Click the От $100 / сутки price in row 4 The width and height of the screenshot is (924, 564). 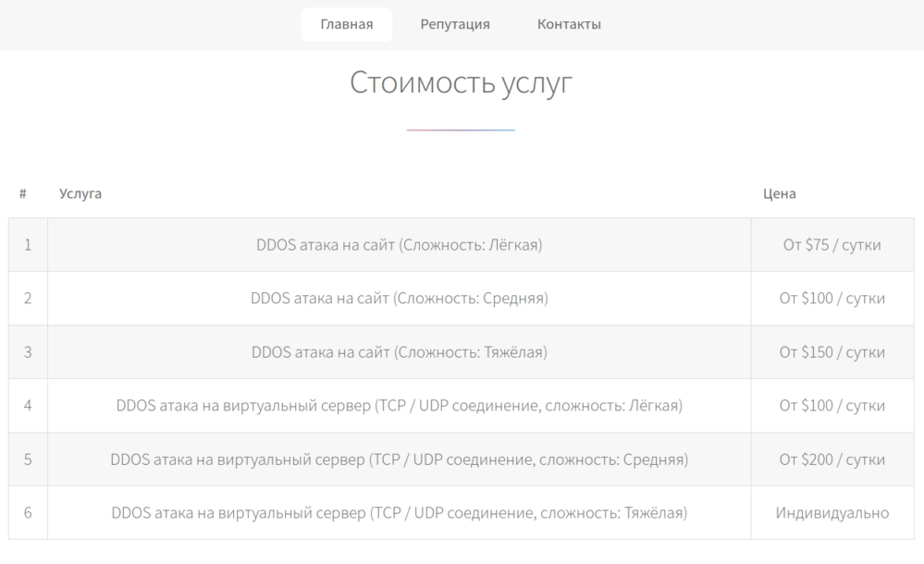[x=832, y=406]
